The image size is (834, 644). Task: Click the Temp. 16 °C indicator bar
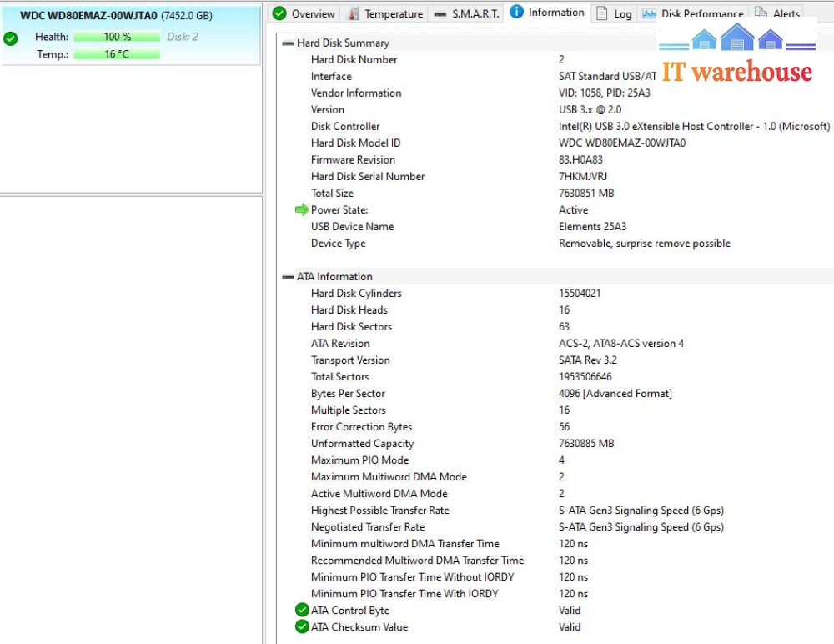[117, 54]
